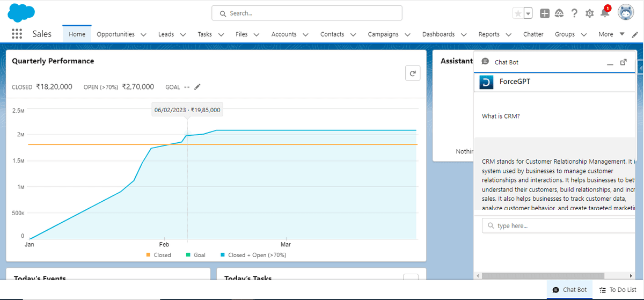Viewport: 644px width, 300px height.
Task: Open the Setup gear icon
Action: [x=589, y=13]
